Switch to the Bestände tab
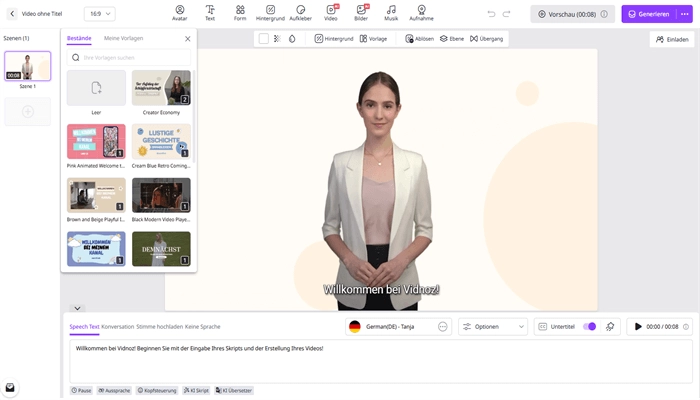 [79, 38]
